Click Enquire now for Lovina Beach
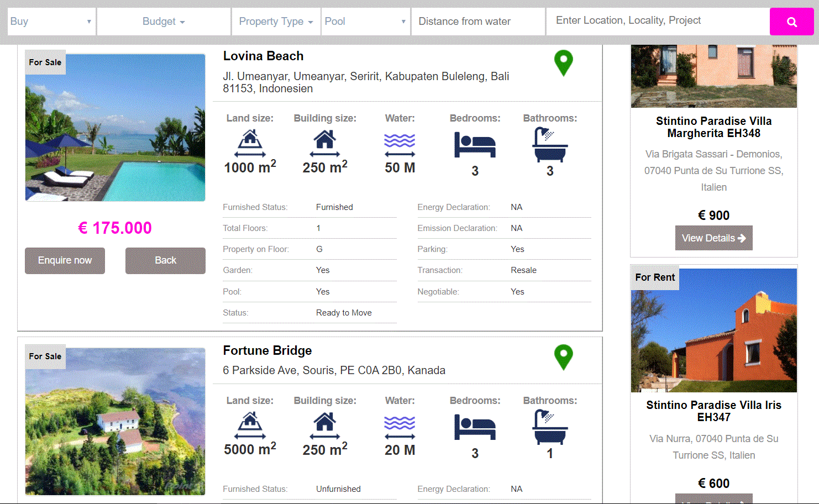819x504 pixels. [65, 260]
